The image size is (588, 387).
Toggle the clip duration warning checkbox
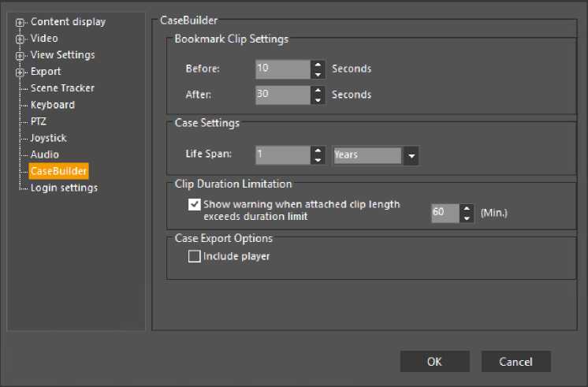195,204
